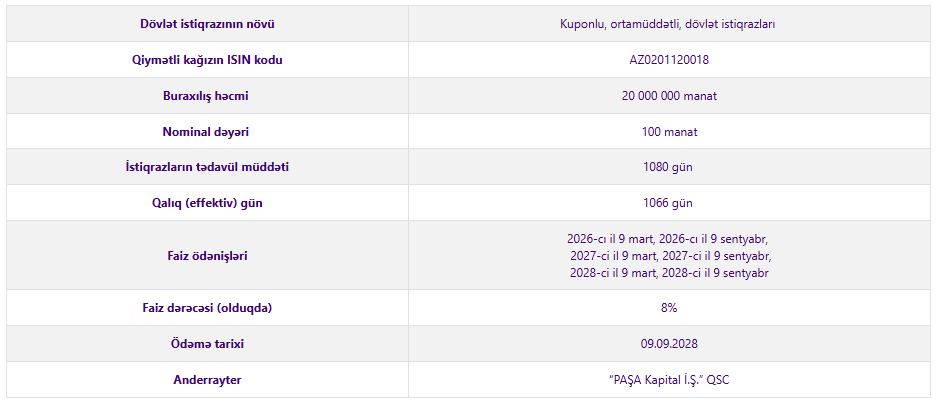Screen dimensions: 938x404
Task: Click the 'Nominal dəyəri' label
Action: click(x=204, y=132)
